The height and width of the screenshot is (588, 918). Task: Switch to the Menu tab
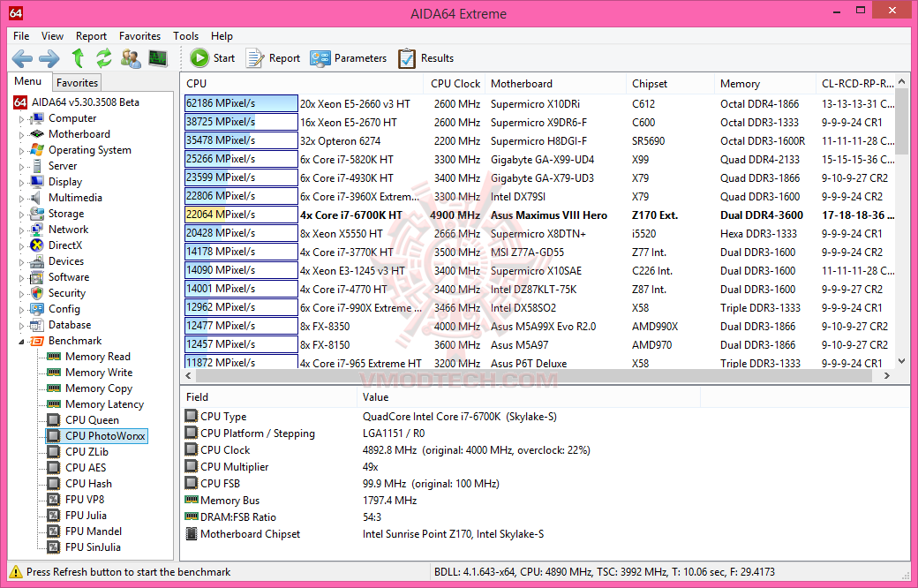(x=28, y=81)
